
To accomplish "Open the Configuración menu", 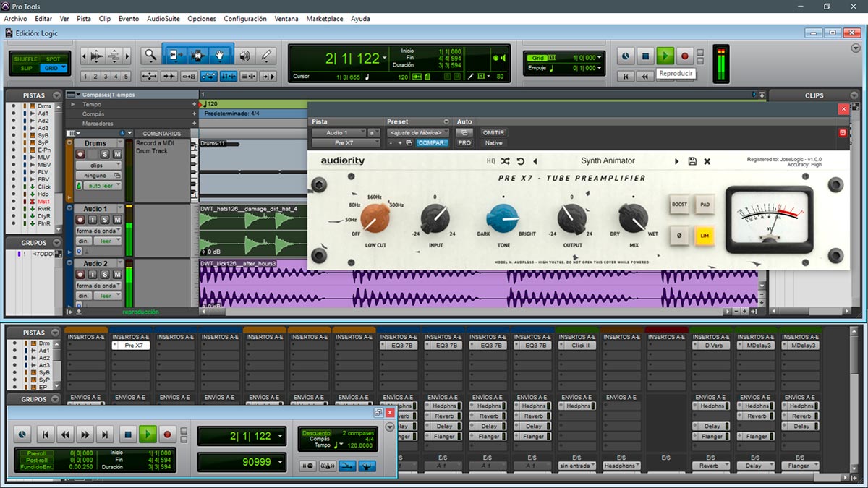I will click(245, 18).
